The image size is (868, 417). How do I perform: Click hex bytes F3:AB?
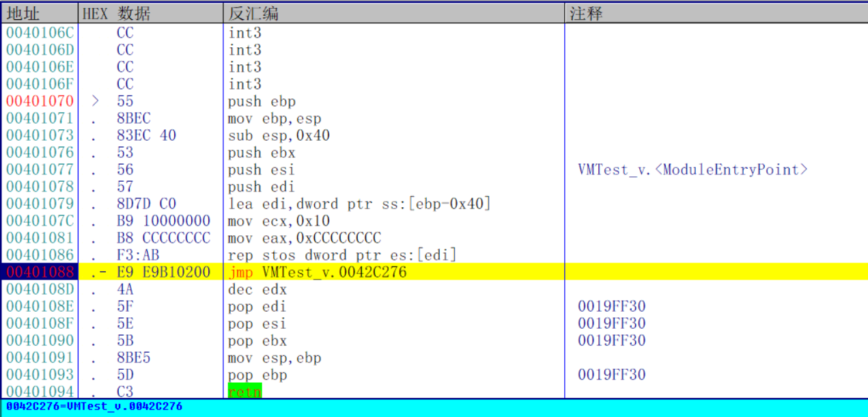(138, 255)
